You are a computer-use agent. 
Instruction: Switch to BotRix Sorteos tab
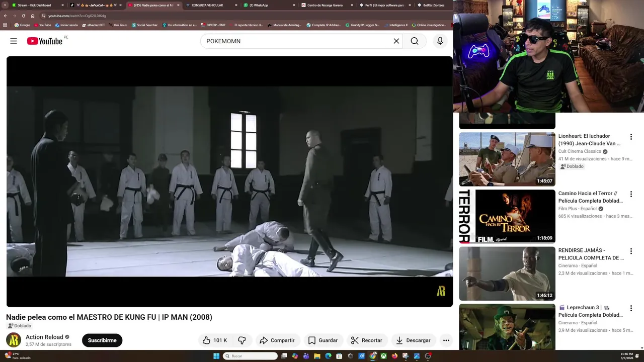433,5
